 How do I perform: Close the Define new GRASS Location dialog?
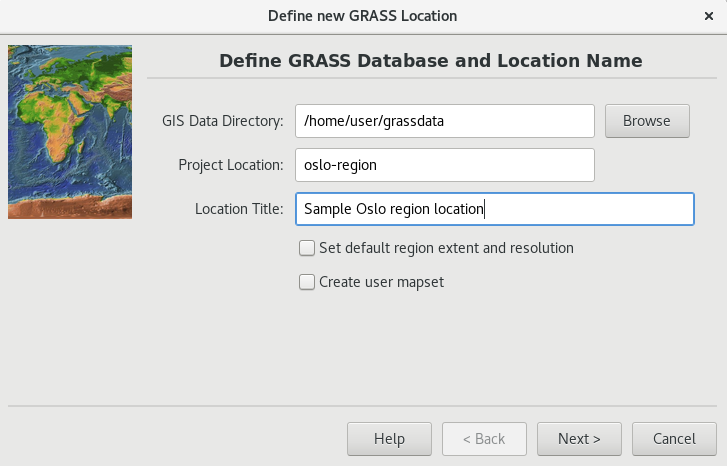708,16
